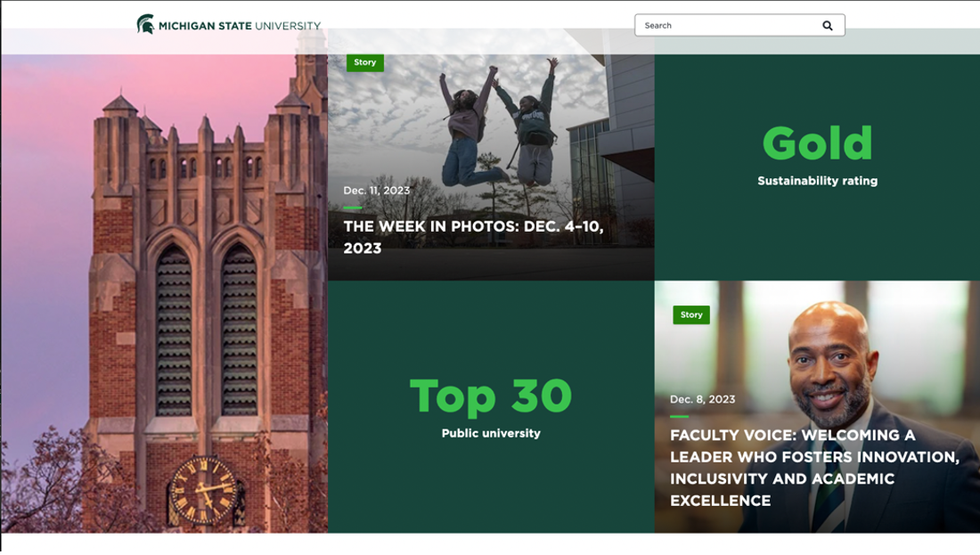The width and height of the screenshot is (980, 555).
Task: Open the Faculty Voice article headline
Action: tap(813, 468)
